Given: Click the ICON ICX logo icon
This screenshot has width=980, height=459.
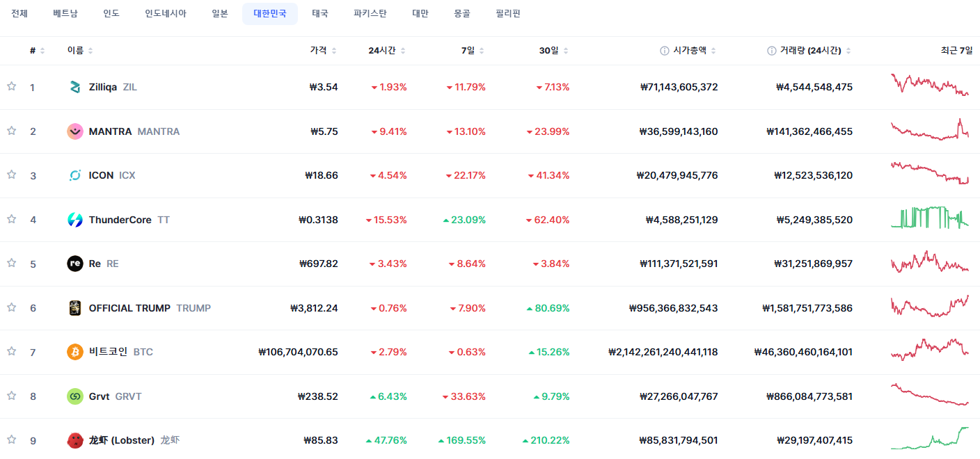Looking at the screenshot, I should click(x=74, y=175).
